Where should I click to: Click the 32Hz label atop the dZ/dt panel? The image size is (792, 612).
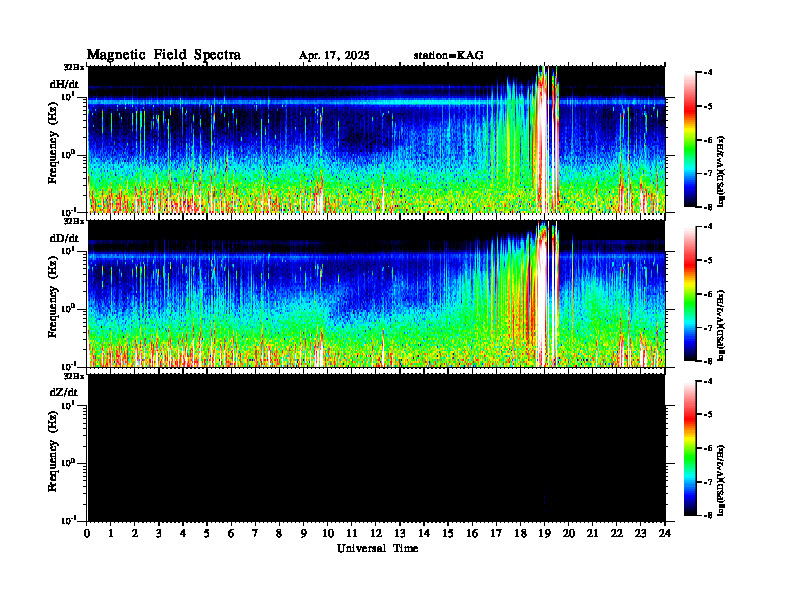point(74,376)
